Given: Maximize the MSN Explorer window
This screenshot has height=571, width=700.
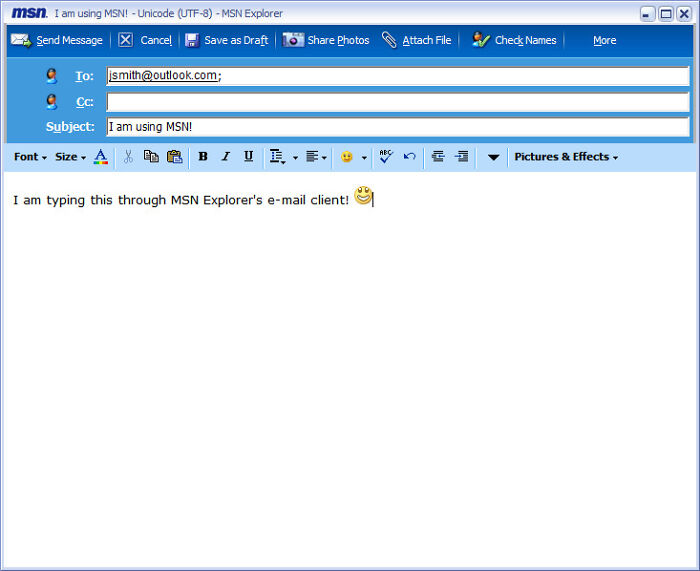Looking at the screenshot, I should tap(666, 14).
